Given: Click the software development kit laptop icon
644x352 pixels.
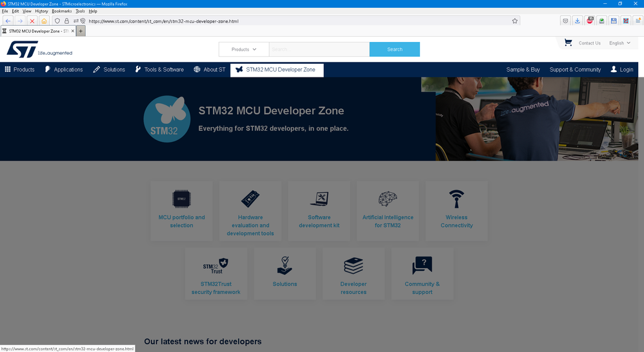Looking at the screenshot, I should pyautogui.click(x=319, y=199).
